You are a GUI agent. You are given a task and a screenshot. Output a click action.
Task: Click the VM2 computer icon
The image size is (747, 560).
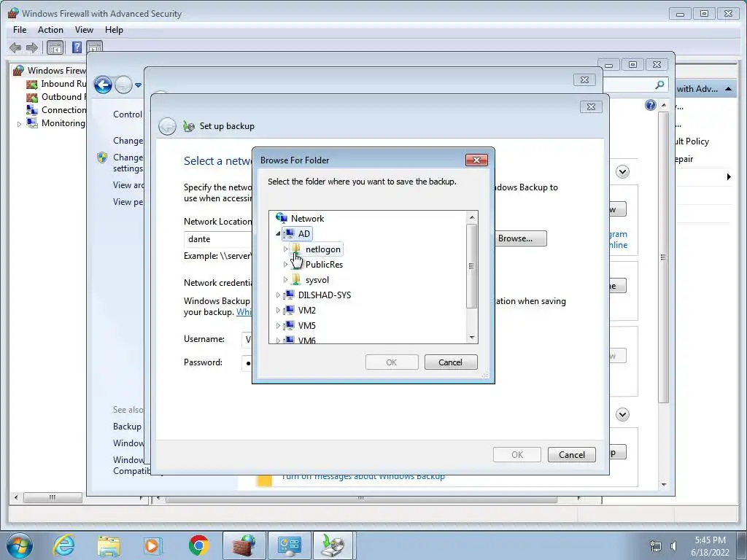pyautogui.click(x=289, y=310)
